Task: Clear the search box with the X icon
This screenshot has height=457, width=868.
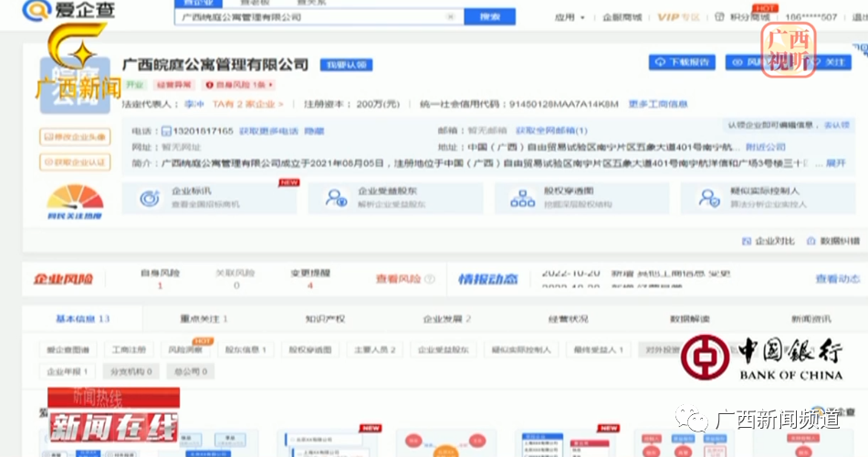Action: [451, 17]
